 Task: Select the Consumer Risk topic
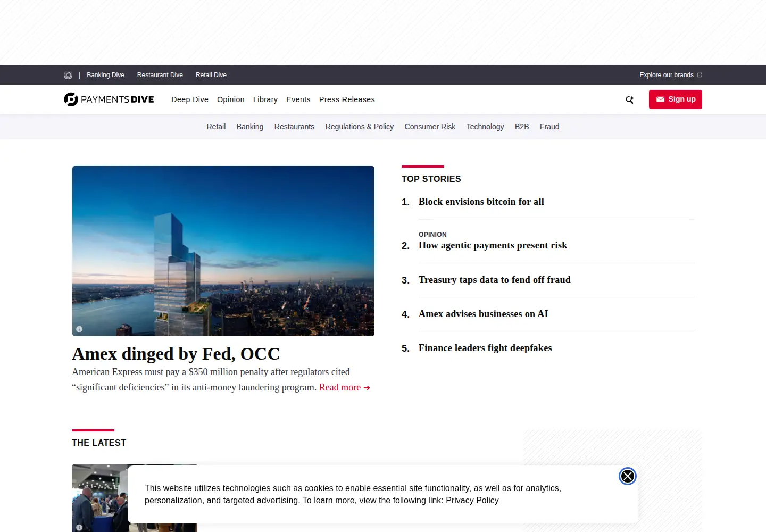(x=430, y=127)
